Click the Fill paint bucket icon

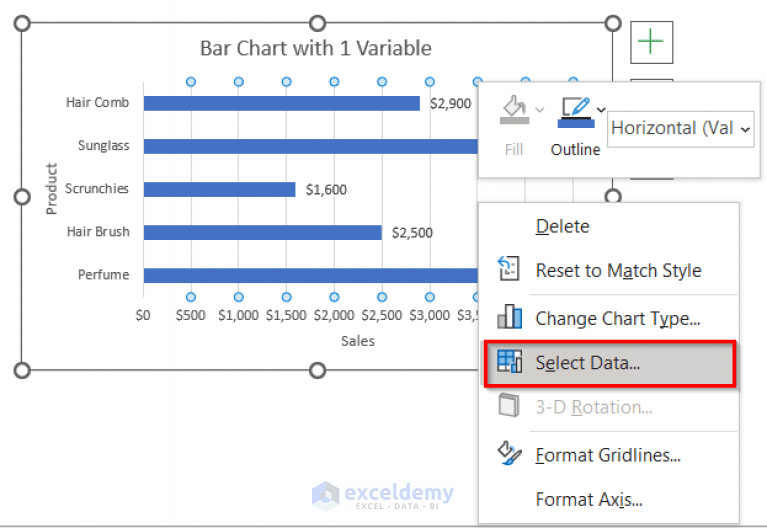(x=514, y=109)
